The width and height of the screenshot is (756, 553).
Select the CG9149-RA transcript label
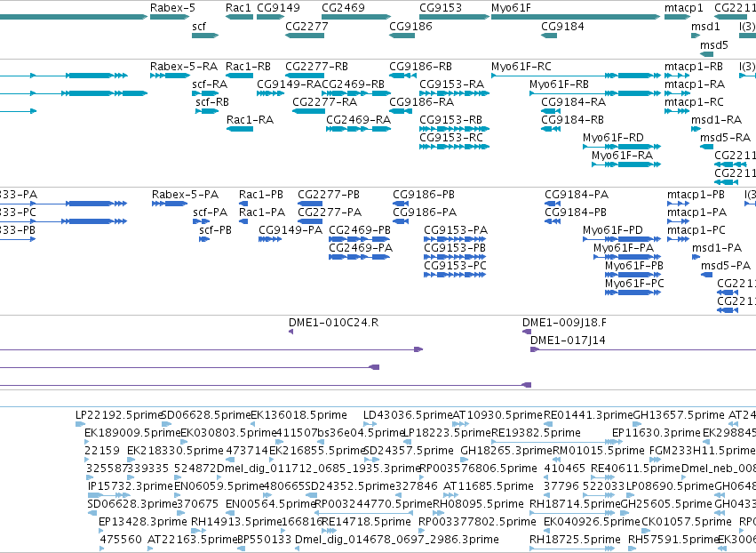(290, 84)
